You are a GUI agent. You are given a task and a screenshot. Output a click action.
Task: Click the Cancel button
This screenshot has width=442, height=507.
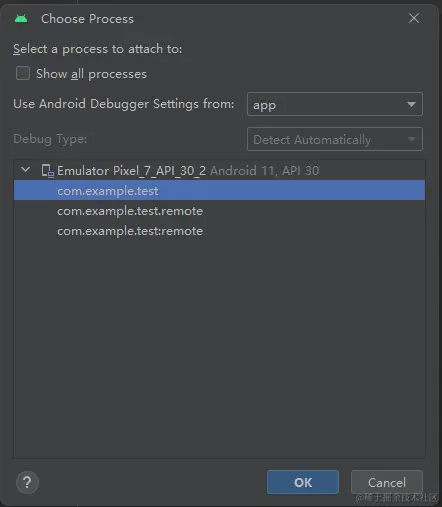387,482
